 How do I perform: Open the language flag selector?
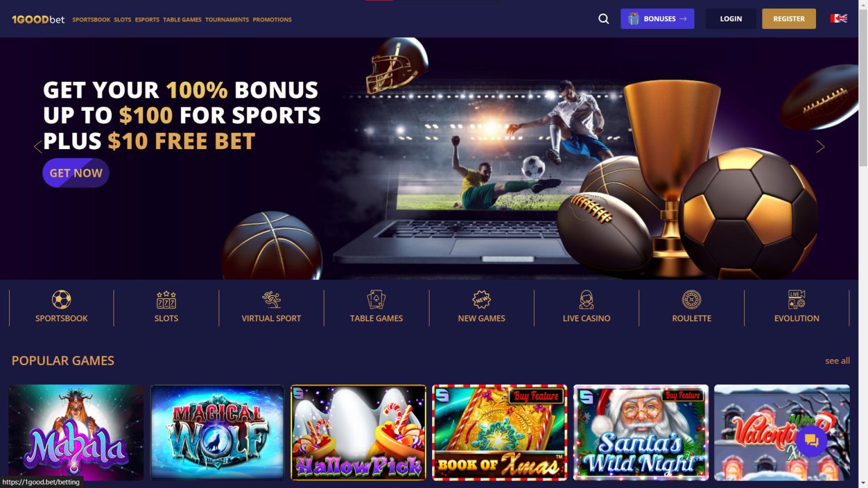(x=839, y=19)
